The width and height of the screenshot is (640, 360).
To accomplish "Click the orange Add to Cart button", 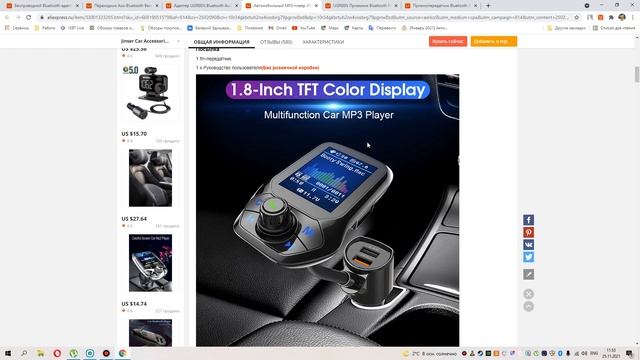I will tap(493, 41).
